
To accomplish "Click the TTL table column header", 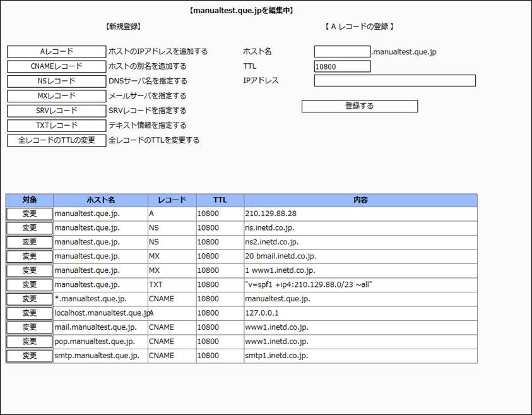I will click(220, 200).
